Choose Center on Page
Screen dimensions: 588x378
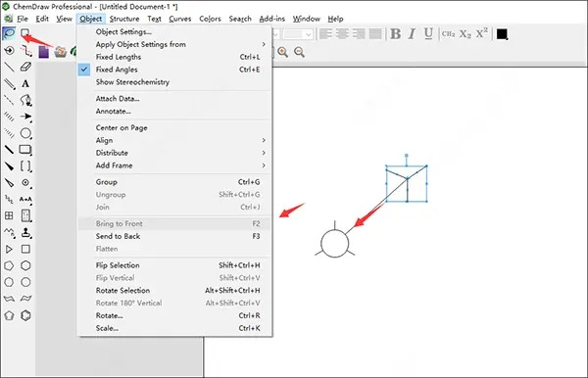174,127
